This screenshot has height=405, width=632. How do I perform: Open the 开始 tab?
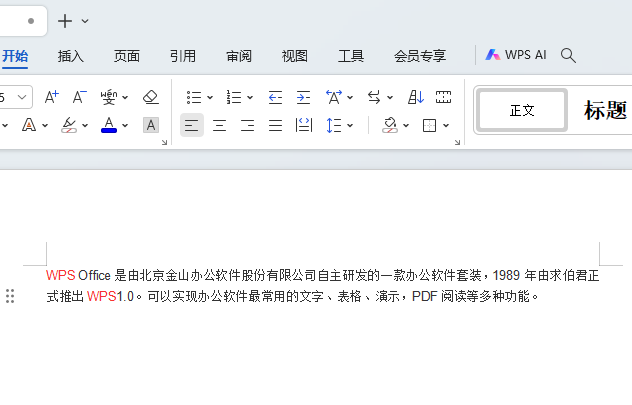click(15, 56)
